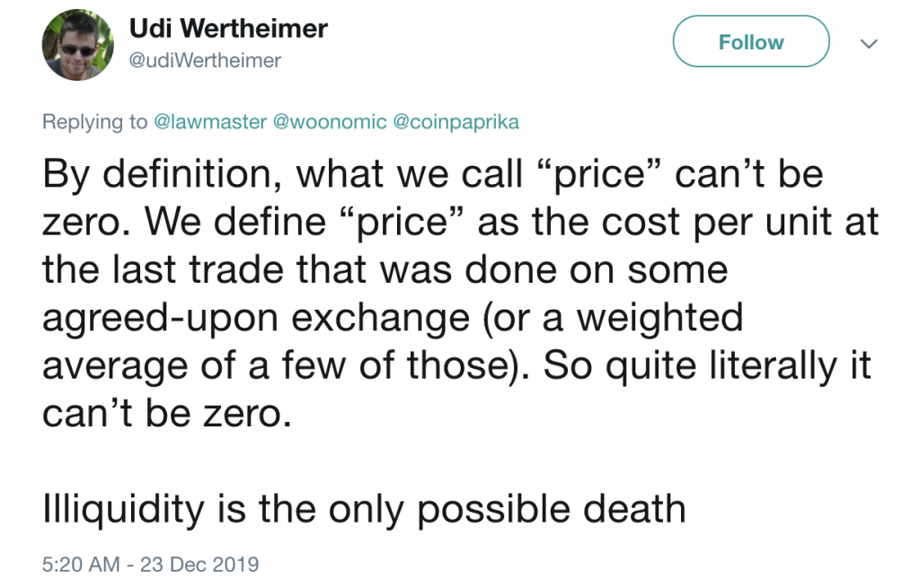Screen dimensions: 920x588
Task: Open the @lawmaster mention
Action: (x=210, y=121)
